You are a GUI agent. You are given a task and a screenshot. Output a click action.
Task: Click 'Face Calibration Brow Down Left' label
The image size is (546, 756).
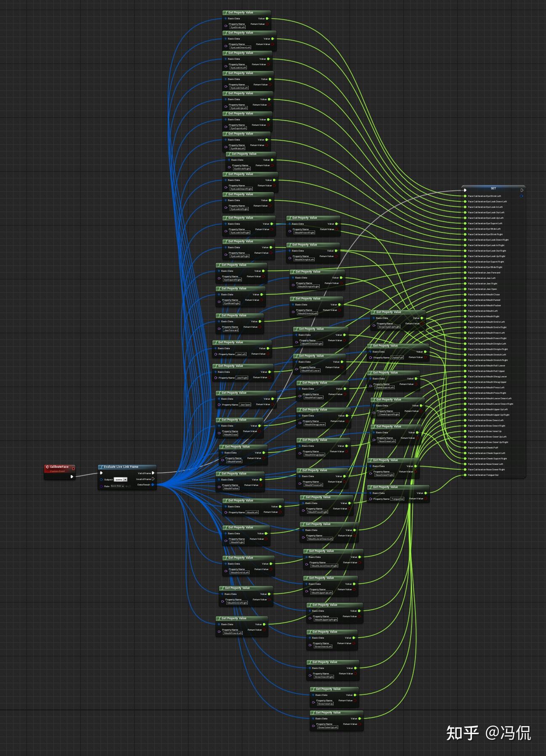[486, 420]
